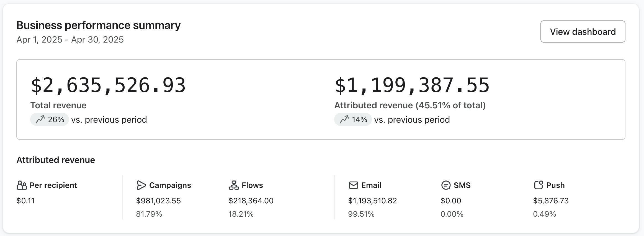The height and width of the screenshot is (236, 644).
Task: Click the trend arrow beside 26%
Action: (x=40, y=120)
